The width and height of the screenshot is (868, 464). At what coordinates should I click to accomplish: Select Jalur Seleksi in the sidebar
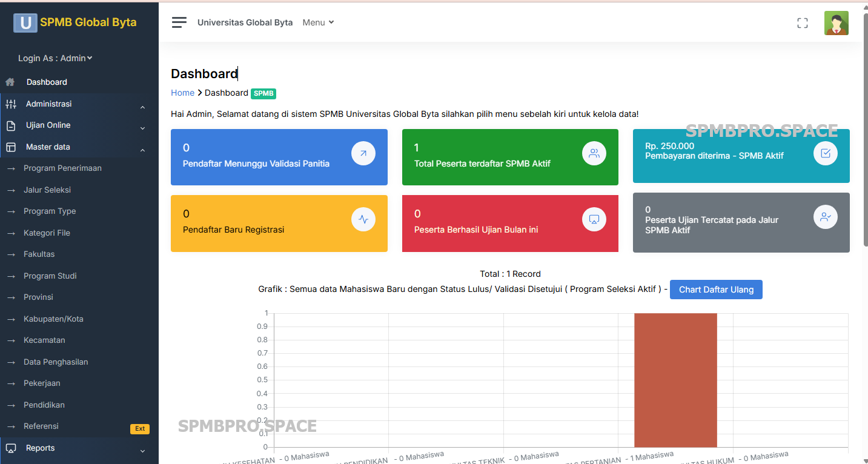click(47, 190)
